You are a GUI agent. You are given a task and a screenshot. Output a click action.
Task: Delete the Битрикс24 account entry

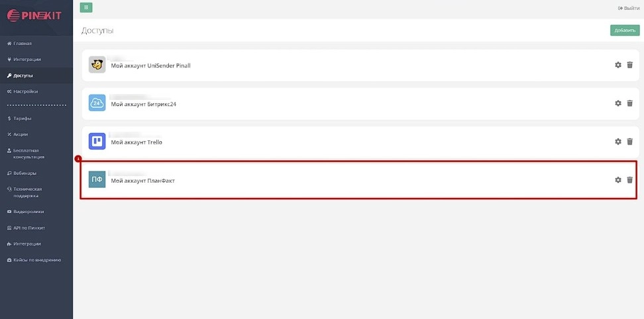[x=630, y=103]
